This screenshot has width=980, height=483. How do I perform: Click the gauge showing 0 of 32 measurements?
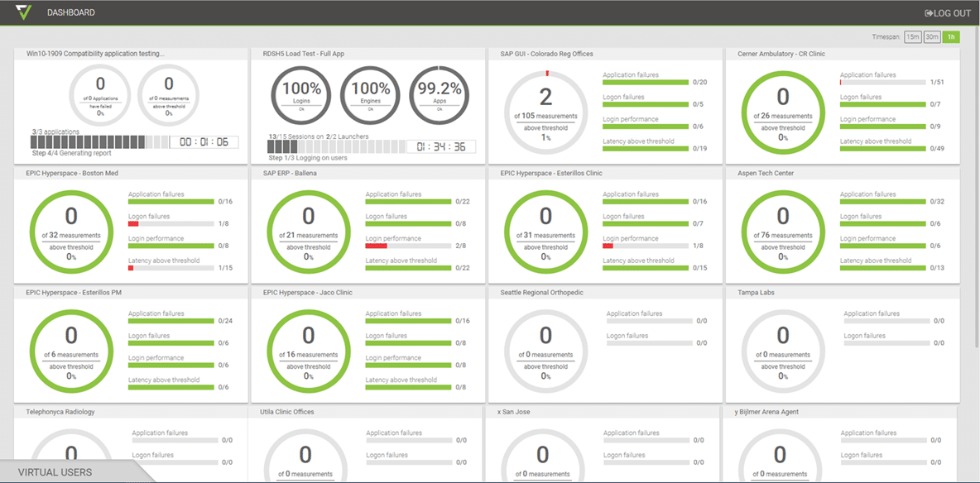(71, 232)
